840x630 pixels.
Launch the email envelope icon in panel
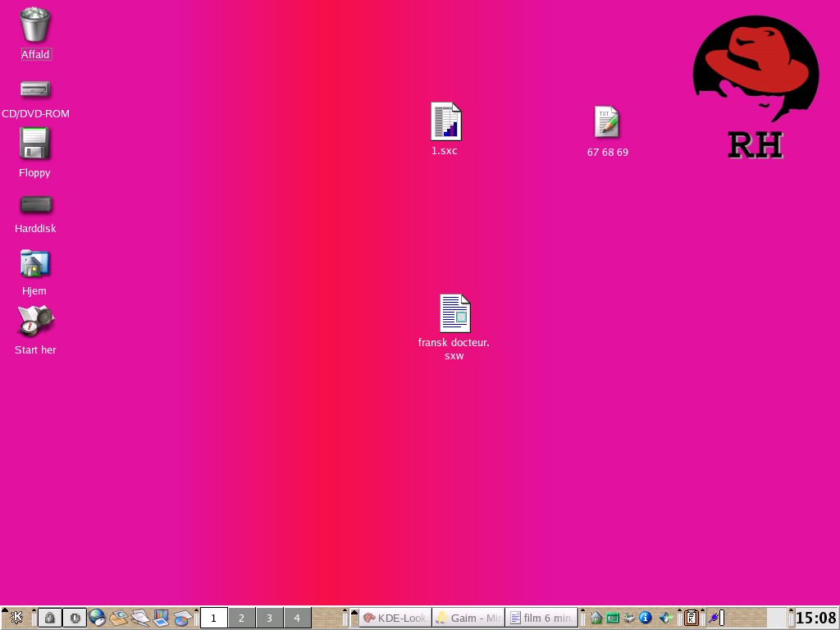coord(119,618)
